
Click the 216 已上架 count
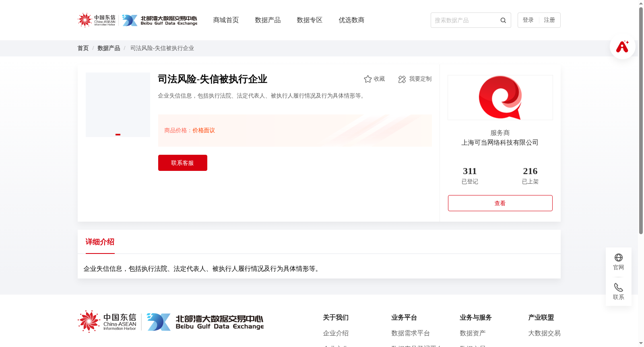tap(530, 176)
